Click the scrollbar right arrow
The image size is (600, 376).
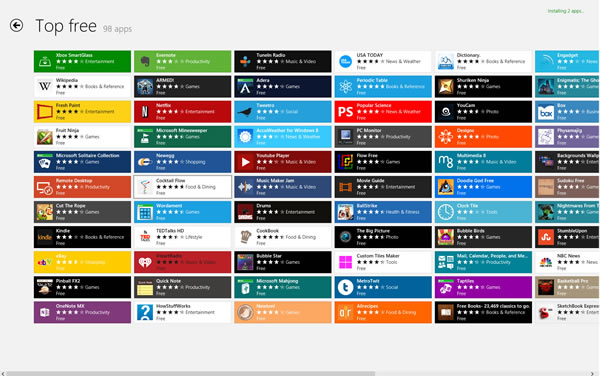(x=593, y=373)
